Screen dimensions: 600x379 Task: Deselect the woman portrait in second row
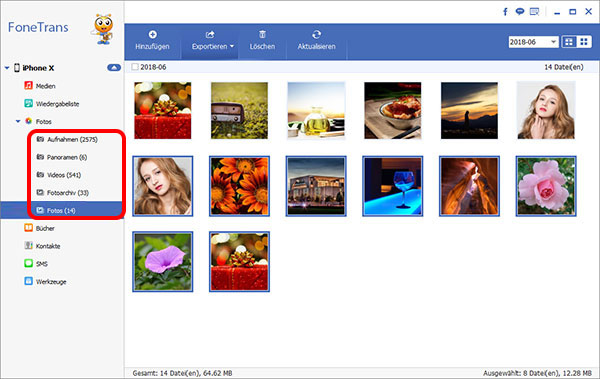coord(163,186)
